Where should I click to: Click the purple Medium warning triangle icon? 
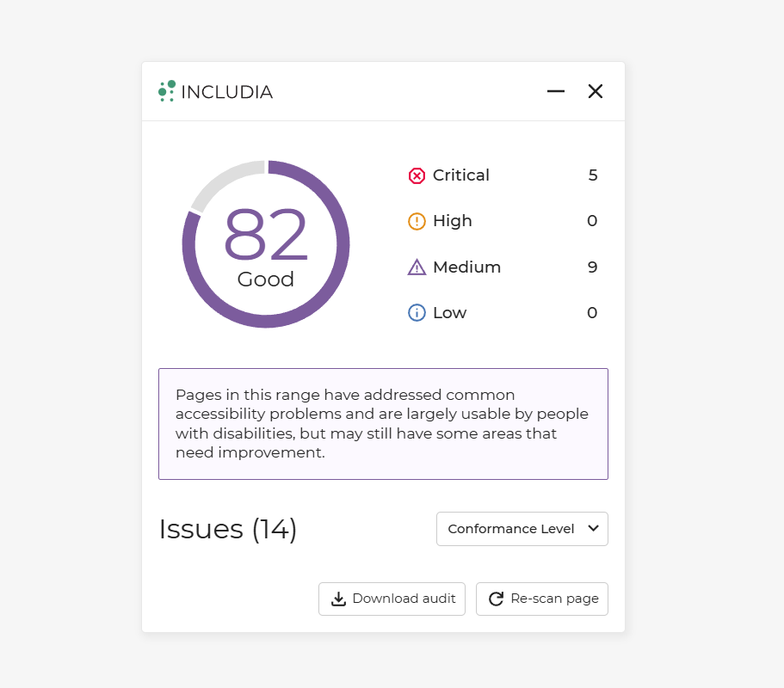[417, 267]
